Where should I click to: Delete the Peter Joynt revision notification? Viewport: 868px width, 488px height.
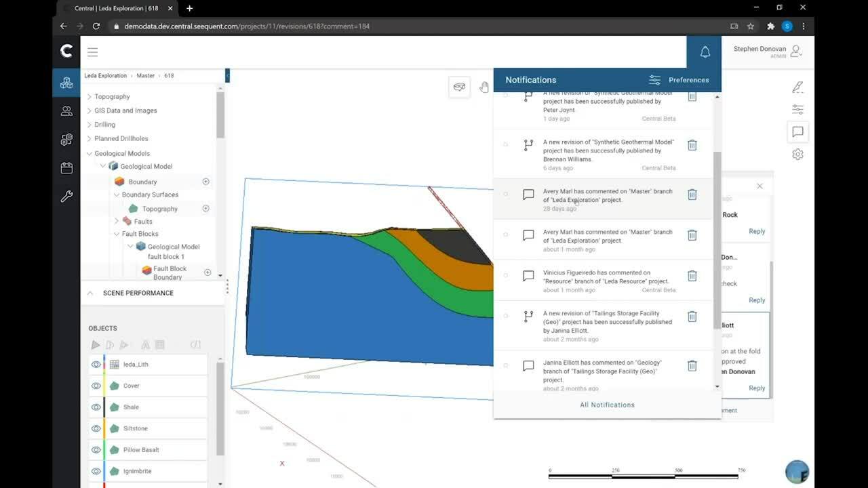[x=692, y=96]
